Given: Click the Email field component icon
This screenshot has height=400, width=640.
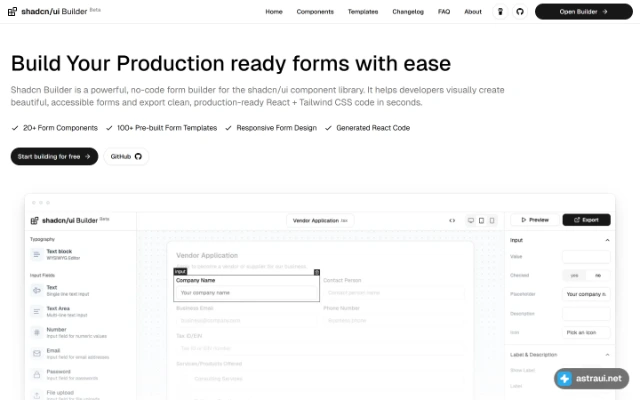Looking at the screenshot, I should click(x=37, y=353).
